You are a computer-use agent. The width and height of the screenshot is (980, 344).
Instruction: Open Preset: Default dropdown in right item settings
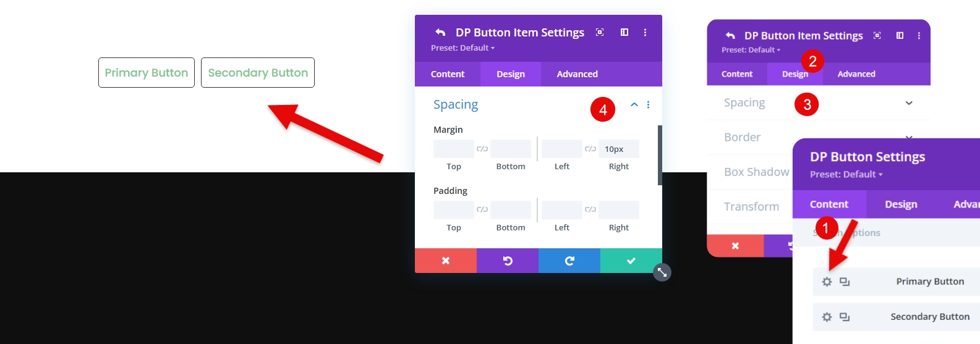751,50
